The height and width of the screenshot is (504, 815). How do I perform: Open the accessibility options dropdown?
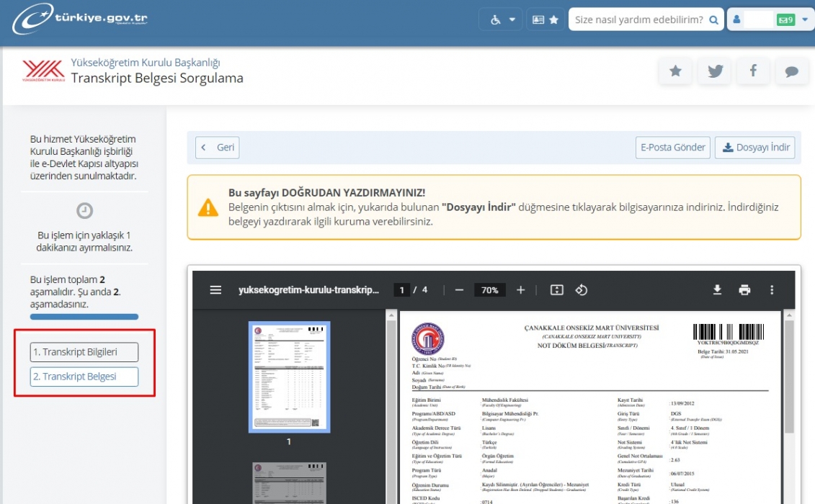pyautogui.click(x=502, y=19)
